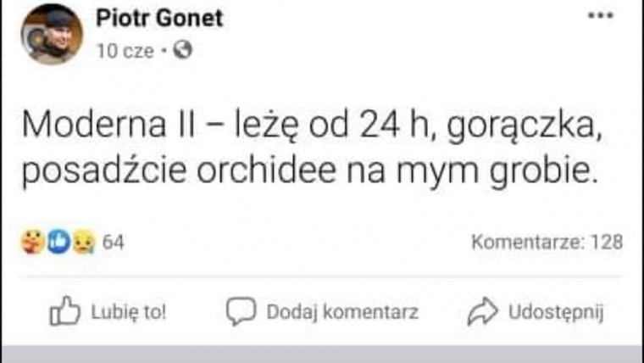The width and height of the screenshot is (644, 363).
Task: Click the globe public-privacy icon
Action: coord(182,51)
